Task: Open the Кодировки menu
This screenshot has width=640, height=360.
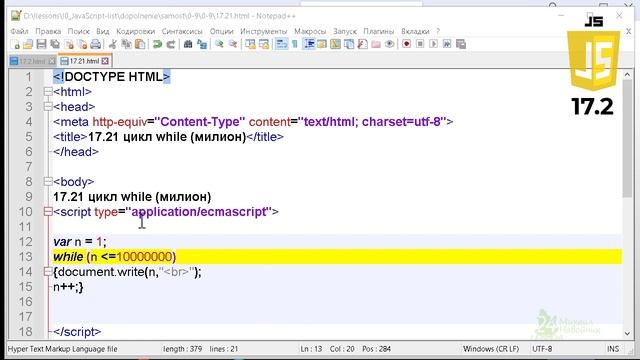Action: (135, 31)
